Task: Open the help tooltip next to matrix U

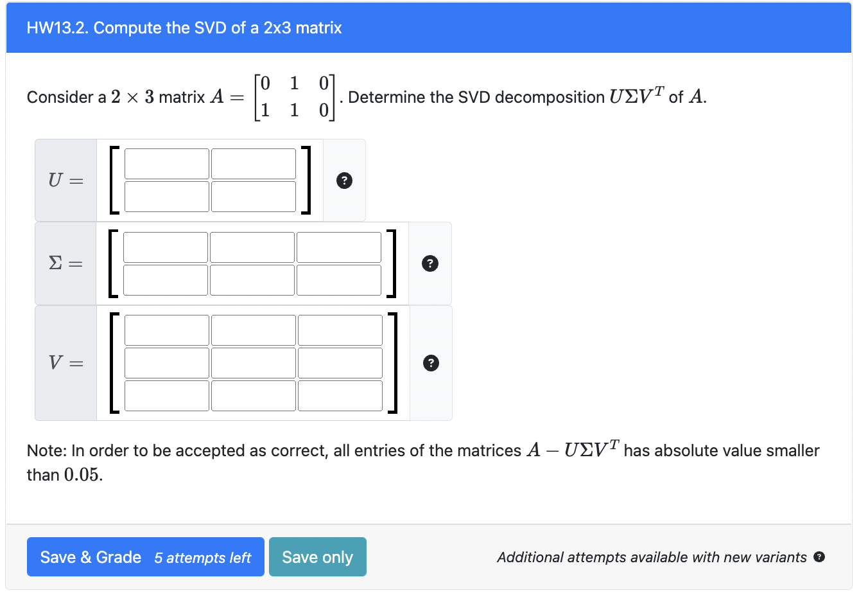Action: 344,181
